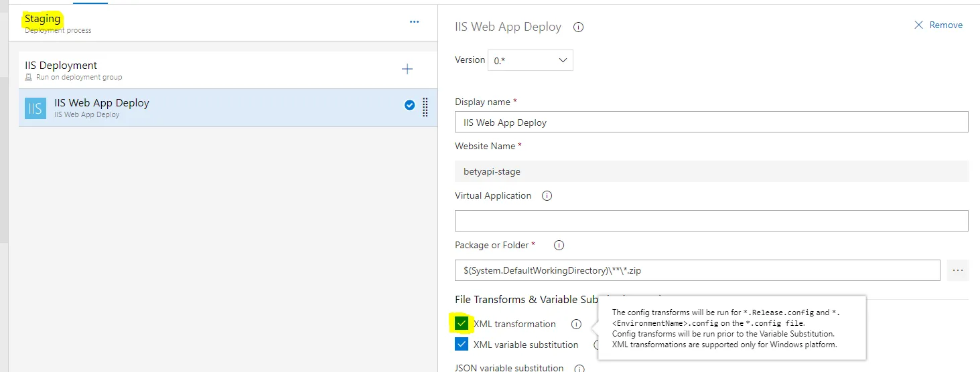Select the IIS Deployment phase row

click(x=201, y=70)
